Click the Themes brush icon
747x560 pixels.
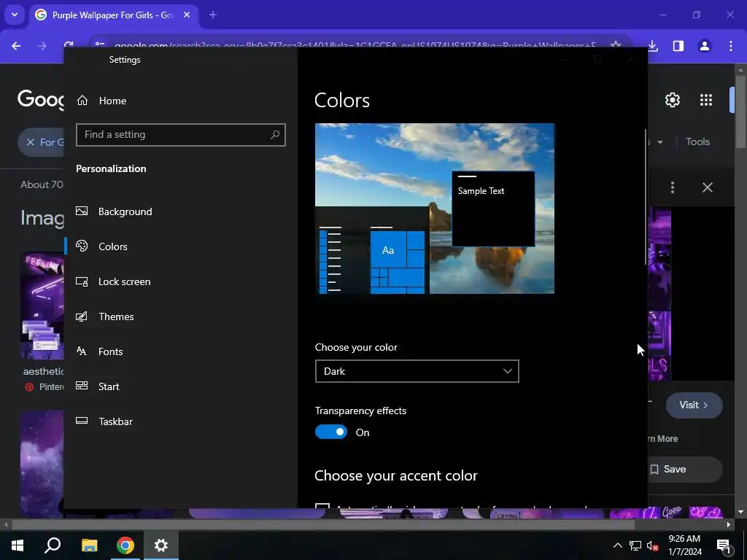pyautogui.click(x=82, y=316)
